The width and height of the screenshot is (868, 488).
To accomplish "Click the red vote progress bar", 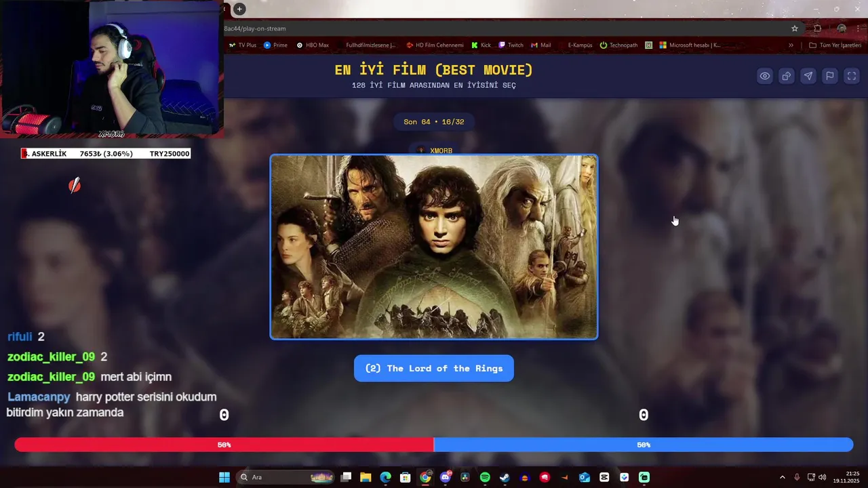I will coord(224,445).
